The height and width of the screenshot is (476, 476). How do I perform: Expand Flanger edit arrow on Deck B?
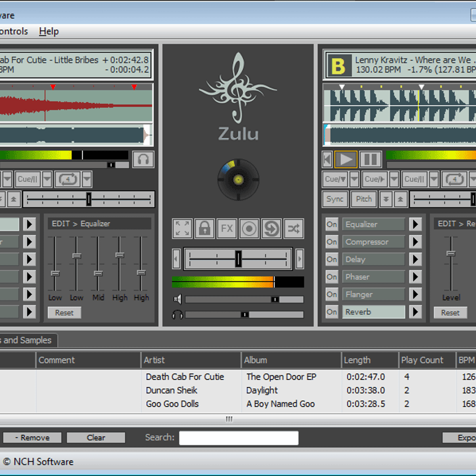click(415, 294)
